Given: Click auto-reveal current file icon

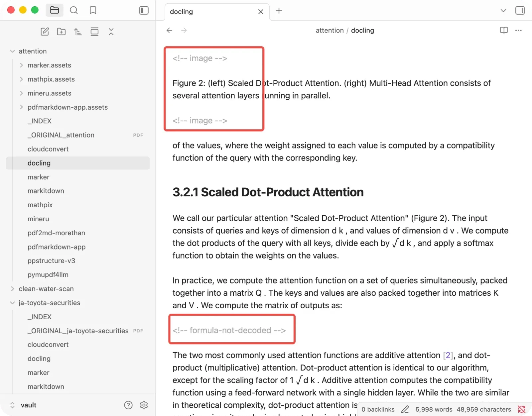Looking at the screenshot, I should coord(94,32).
